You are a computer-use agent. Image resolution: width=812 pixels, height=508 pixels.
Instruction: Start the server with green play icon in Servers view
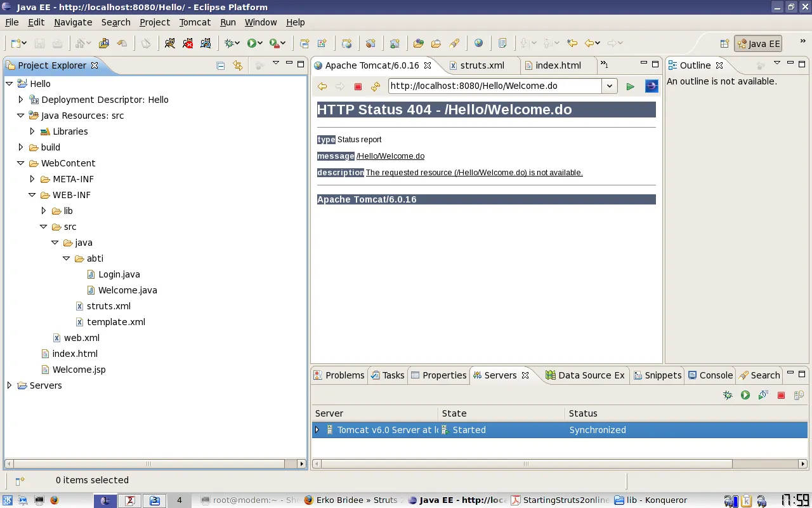click(745, 395)
